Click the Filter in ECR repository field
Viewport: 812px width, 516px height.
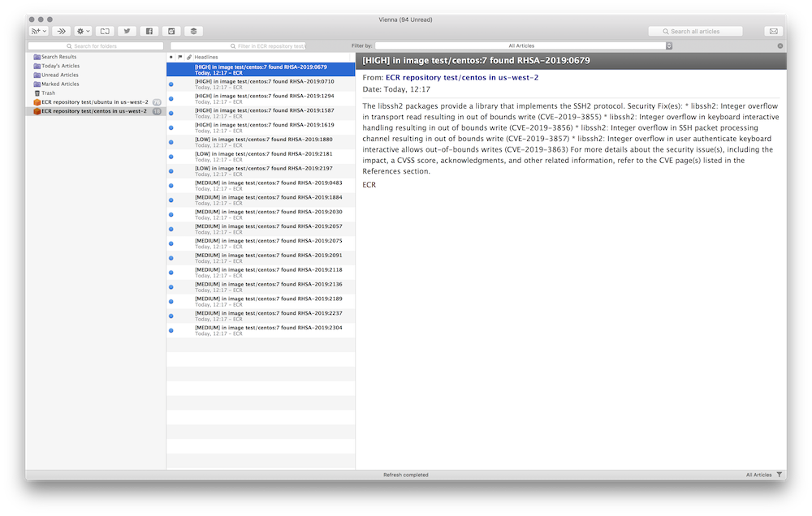coord(238,46)
